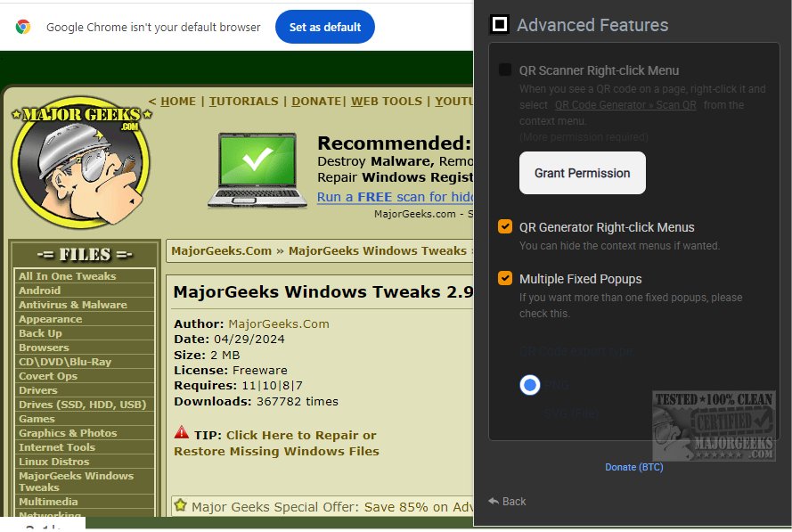Enable the QR Scanner Right-click Menu checkbox
Screen dimensions: 792x532
(x=504, y=70)
